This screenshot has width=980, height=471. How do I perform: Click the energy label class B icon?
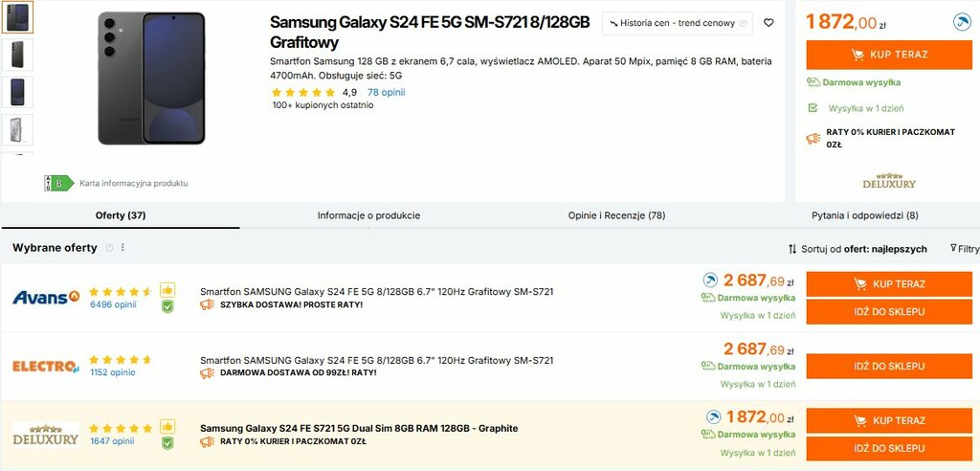(x=59, y=183)
